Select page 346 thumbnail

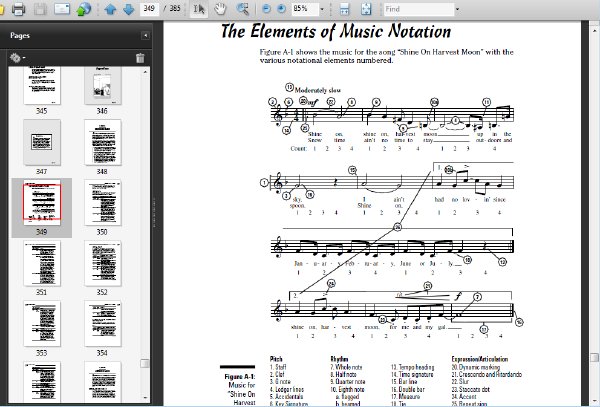102,85
